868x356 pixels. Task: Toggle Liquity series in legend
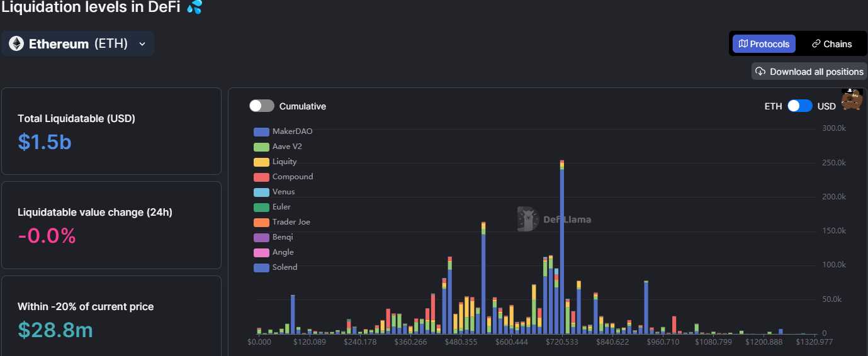[x=275, y=162]
